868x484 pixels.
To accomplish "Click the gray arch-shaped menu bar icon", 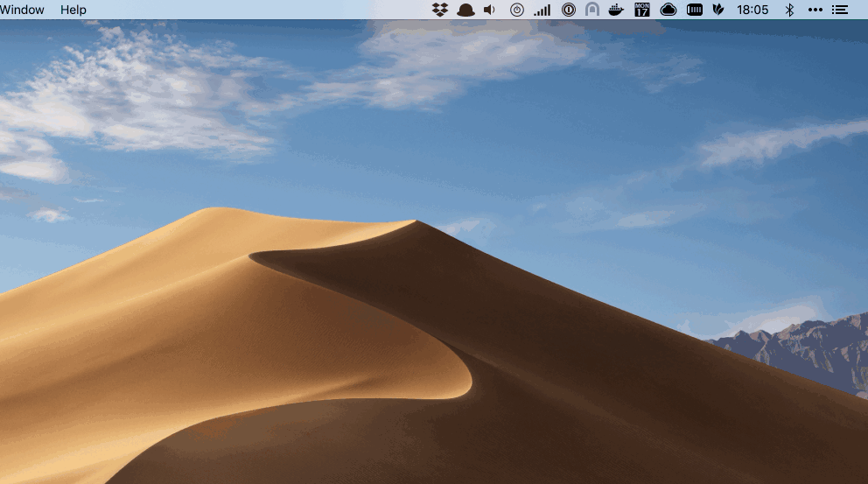I will click(x=592, y=10).
